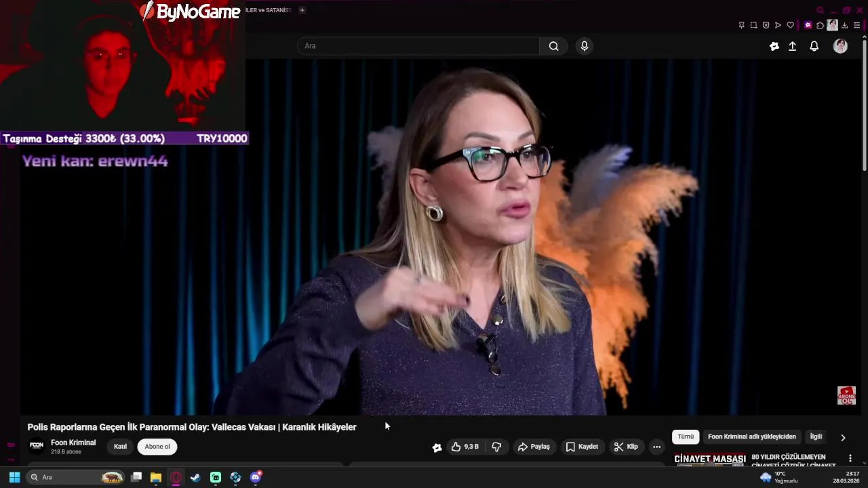868x488 pixels.
Task: Open the Windows Start menu
Action: 14,477
